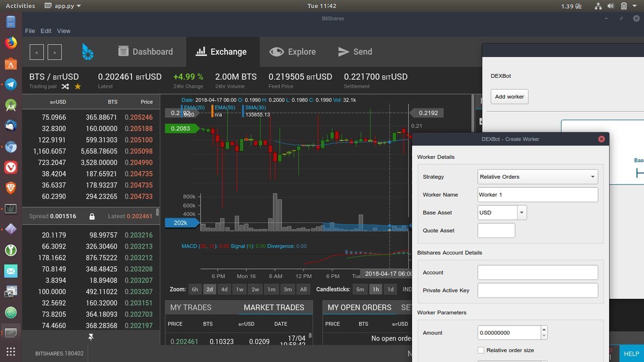
Task: Show all applications grid
Action: tap(11, 352)
